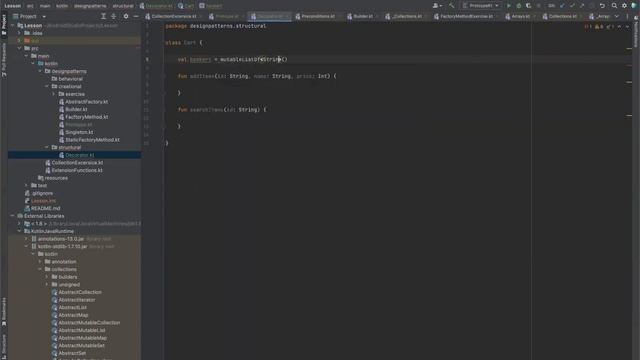This screenshot has height=360, width=640.
Task: Switch to Builder.kt editor tab
Action: pos(360,16)
